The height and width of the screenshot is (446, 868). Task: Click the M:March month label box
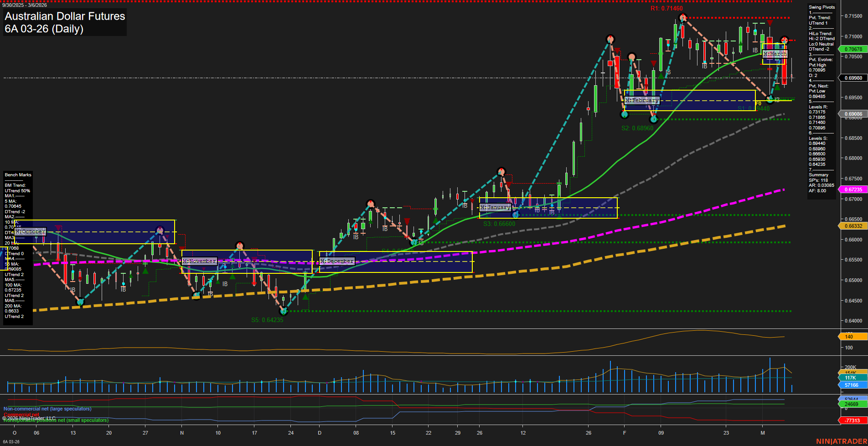pyautogui.click(x=776, y=54)
